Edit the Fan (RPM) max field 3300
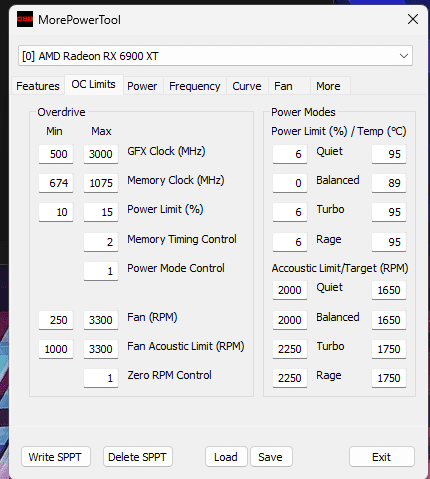The image size is (430, 479). click(x=101, y=320)
